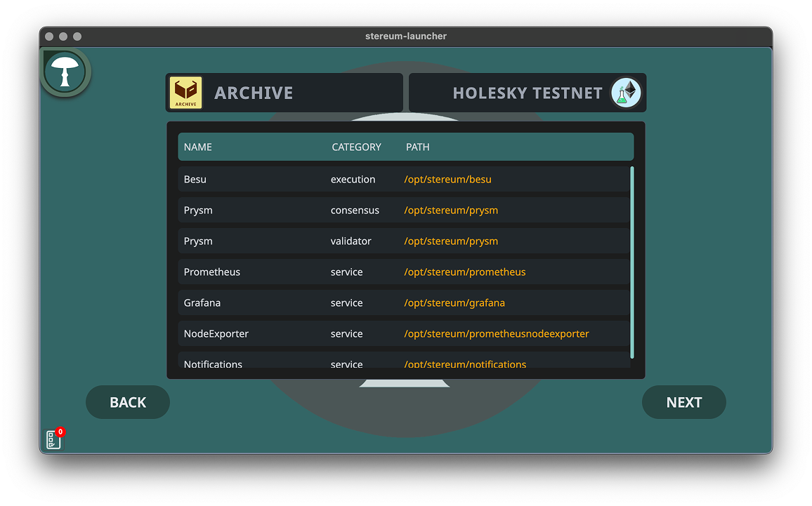
Task: Click the validator category cell
Action: pyautogui.click(x=351, y=241)
